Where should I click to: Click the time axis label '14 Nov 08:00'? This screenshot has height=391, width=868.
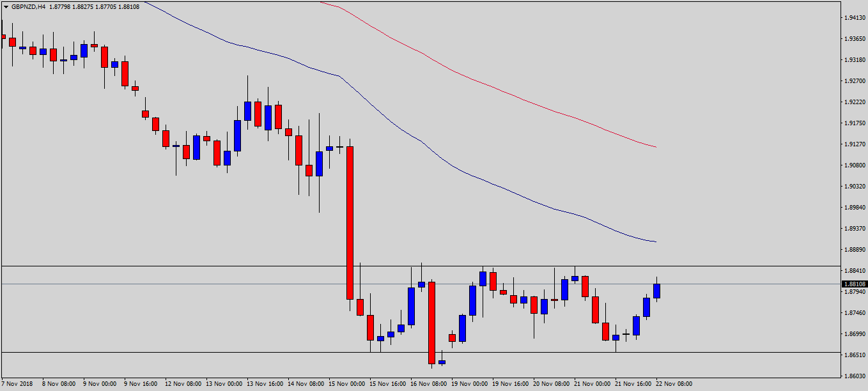pyautogui.click(x=306, y=385)
